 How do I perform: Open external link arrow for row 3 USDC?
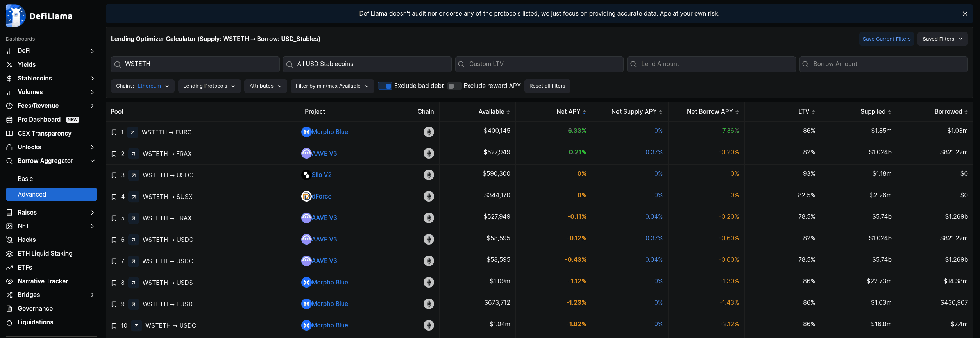[x=134, y=175]
